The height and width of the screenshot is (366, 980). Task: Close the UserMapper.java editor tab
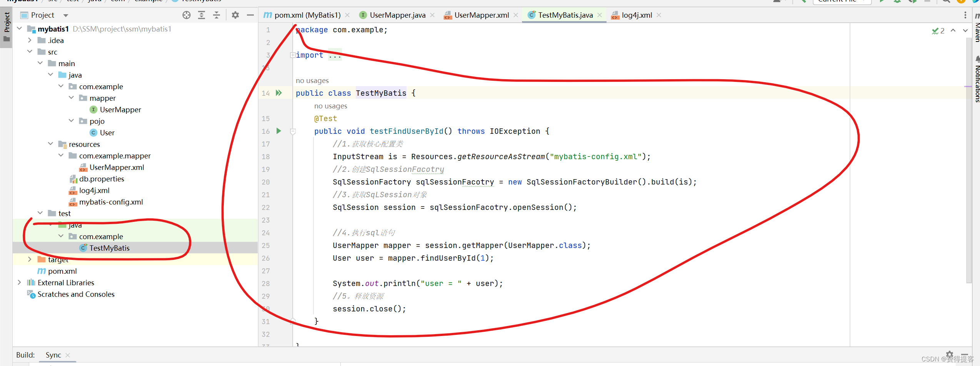pyautogui.click(x=432, y=15)
